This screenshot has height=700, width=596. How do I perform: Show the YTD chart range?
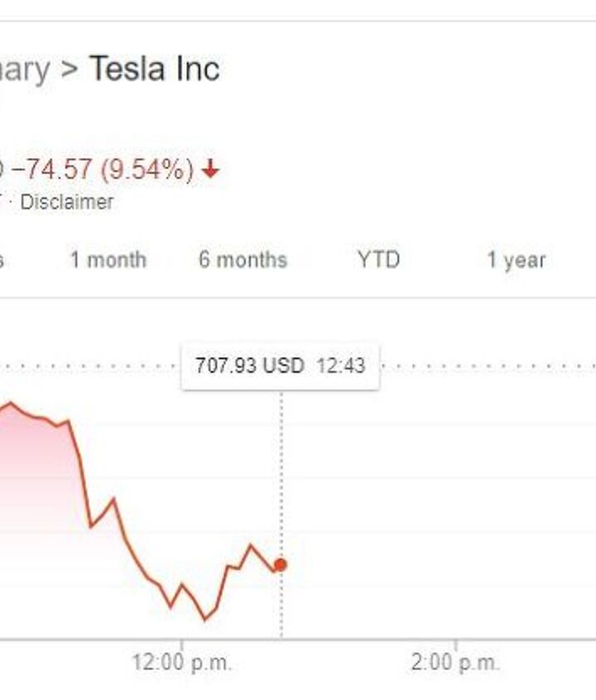[x=378, y=260]
